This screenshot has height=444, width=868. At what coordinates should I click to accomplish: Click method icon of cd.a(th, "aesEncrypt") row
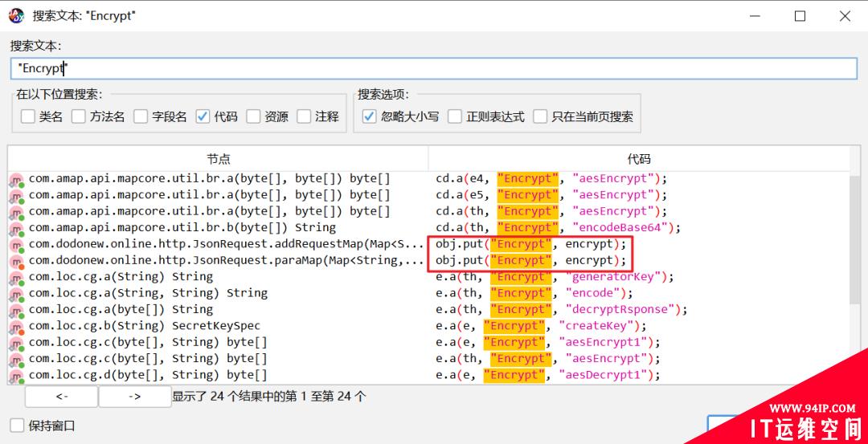click(x=17, y=212)
